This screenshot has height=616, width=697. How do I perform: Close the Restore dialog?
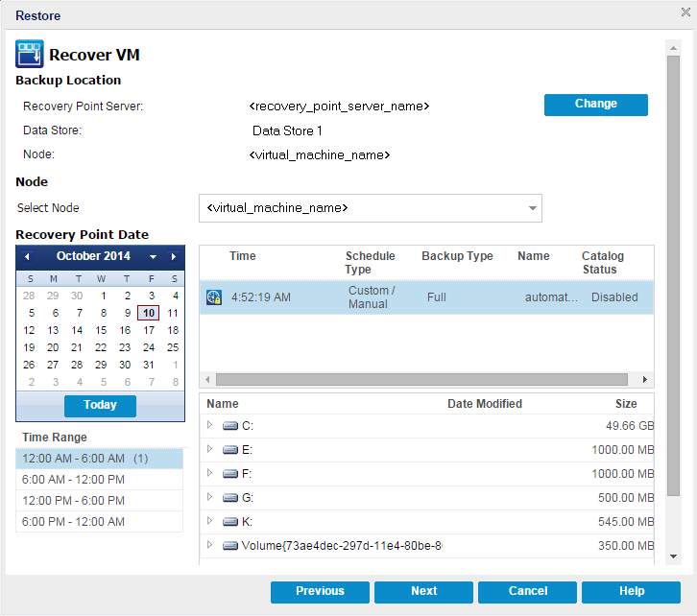(685, 12)
